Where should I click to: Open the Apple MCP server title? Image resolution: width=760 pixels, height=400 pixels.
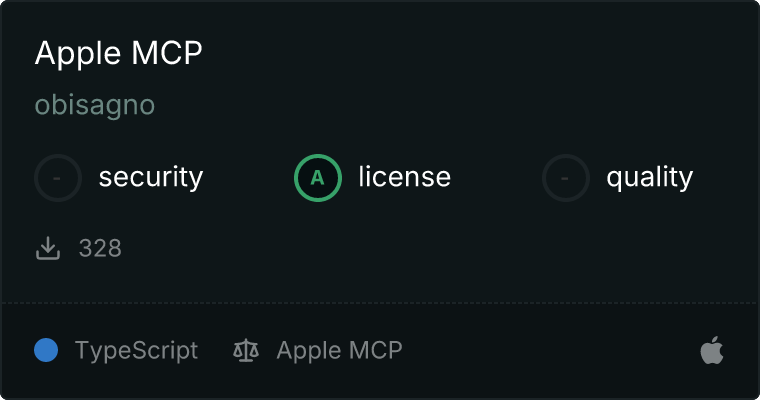click(x=118, y=53)
